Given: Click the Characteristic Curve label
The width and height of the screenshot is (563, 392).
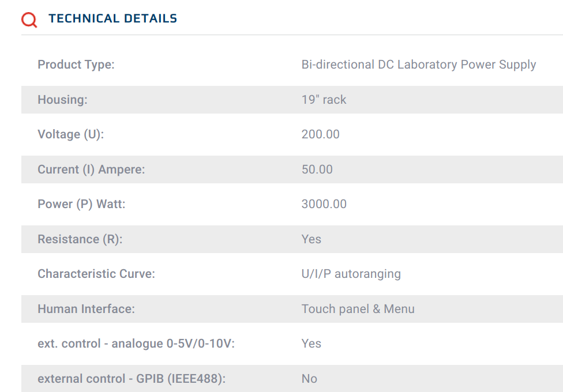Looking at the screenshot, I should (x=96, y=274).
